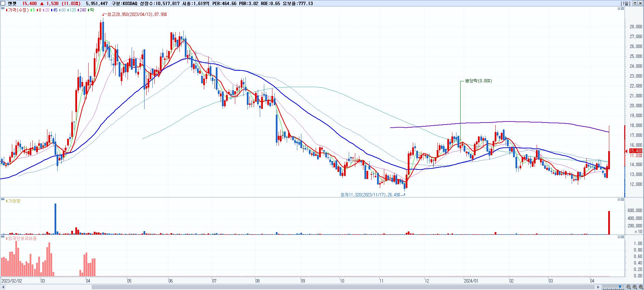Viewport: 644px width, 290px height.
Task: Select the 8-day moving average legend
Action: coord(39,10)
